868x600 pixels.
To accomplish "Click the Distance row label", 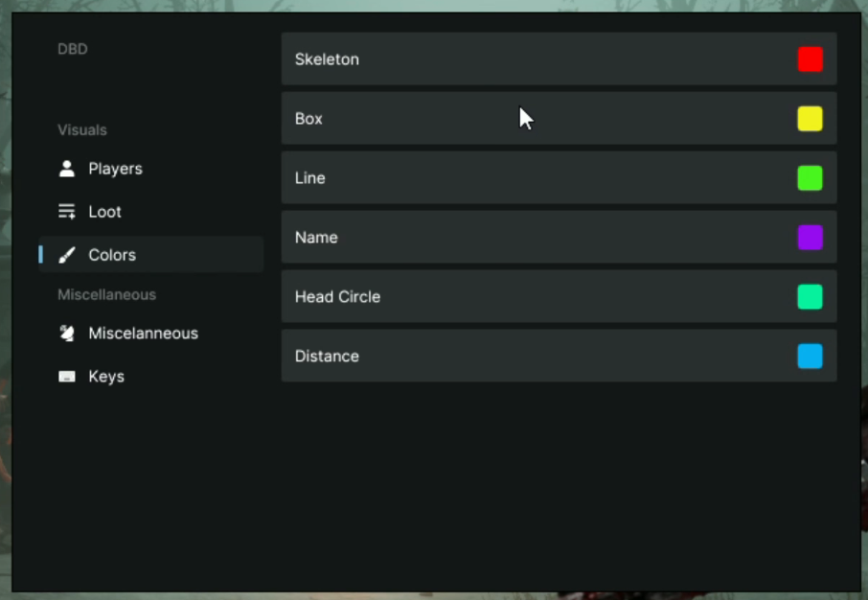I will [x=327, y=357].
